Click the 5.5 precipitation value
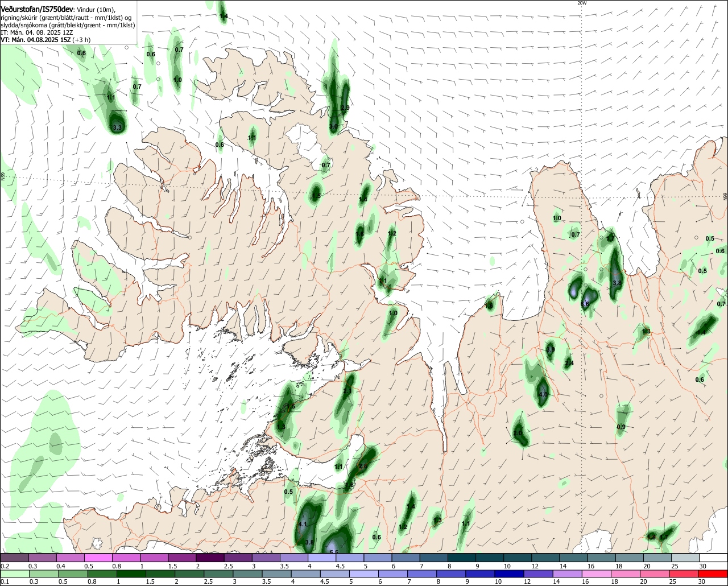728x586 pixels. [x=334, y=552]
